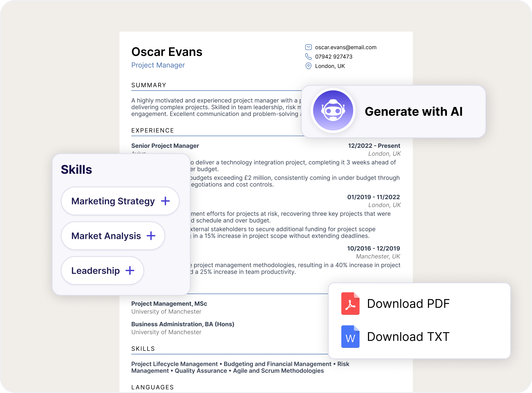
Task: Click the blue TXT document icon
Action: 350,337
